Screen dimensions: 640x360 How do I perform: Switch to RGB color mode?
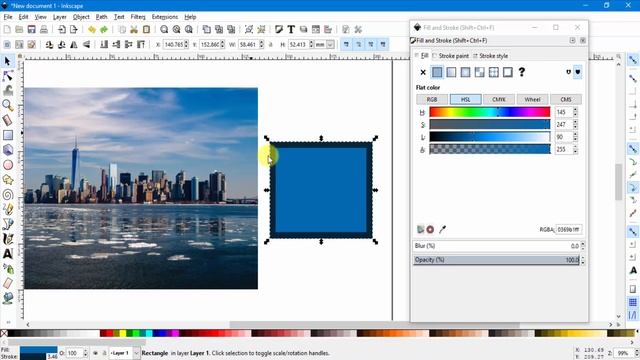[432, 100]
